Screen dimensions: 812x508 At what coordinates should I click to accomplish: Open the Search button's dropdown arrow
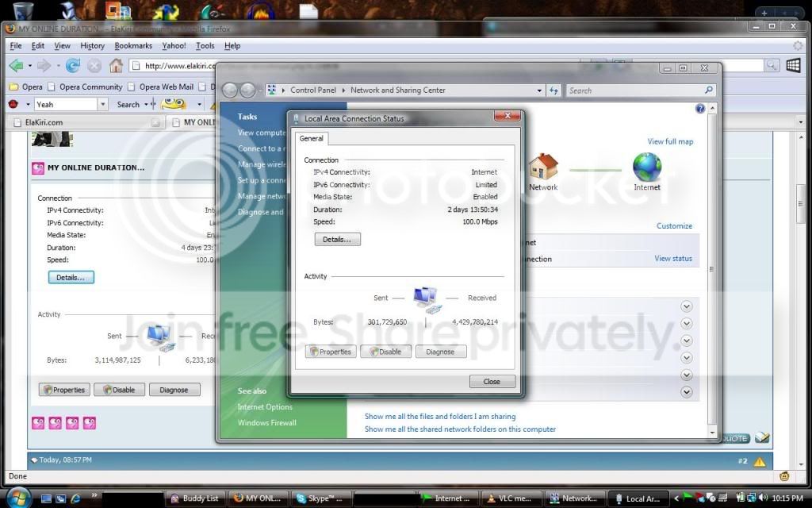pos(146,104)
